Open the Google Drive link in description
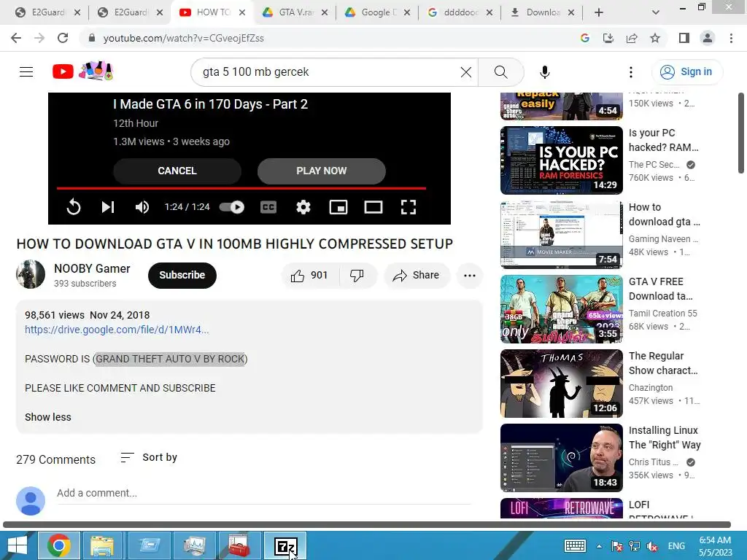The height and width of the screenshot is (560, 747). 117,330
